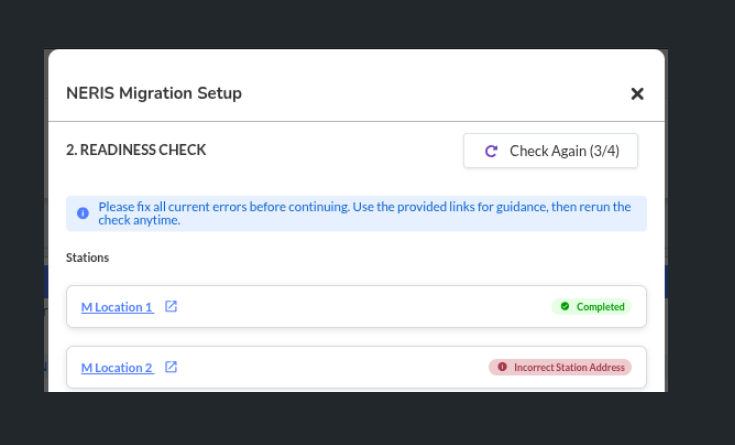
Task: Click the Stations section label
Action: 87,258
